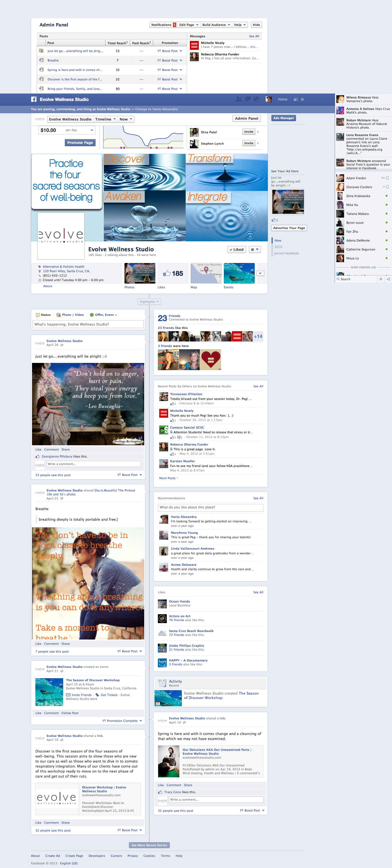Like the Discover Workshop shared link post
The image size is (392, 868).
(38, 823)
